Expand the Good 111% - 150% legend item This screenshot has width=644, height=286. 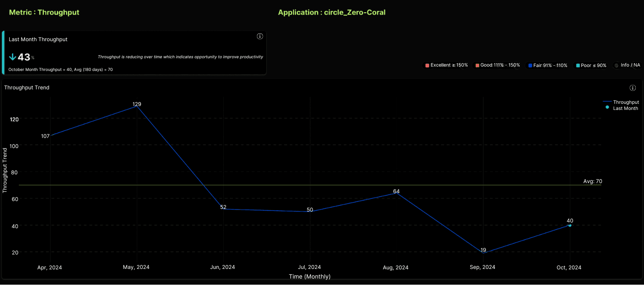pos(497,65)
